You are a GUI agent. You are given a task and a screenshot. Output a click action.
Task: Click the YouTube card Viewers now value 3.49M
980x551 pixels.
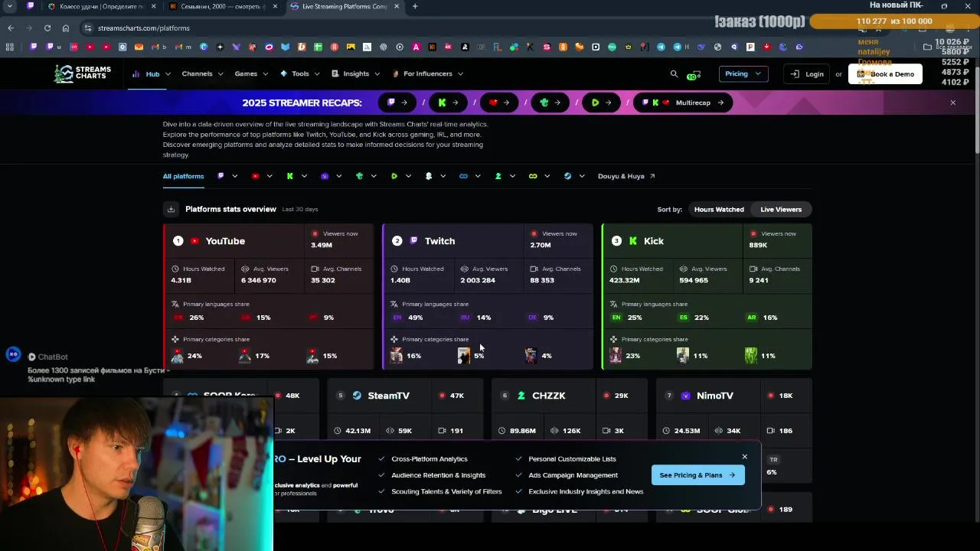[322, 245]
